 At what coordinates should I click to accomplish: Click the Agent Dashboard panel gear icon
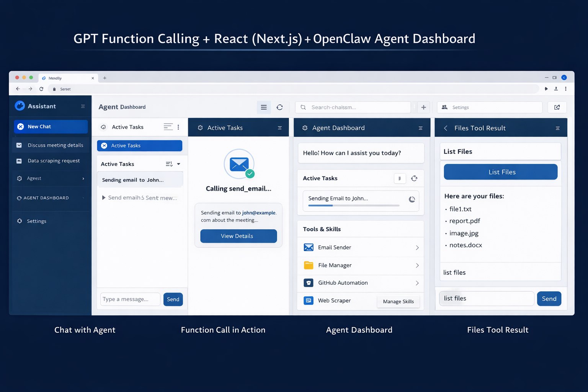pyautogui.click(x=305, y=128)
